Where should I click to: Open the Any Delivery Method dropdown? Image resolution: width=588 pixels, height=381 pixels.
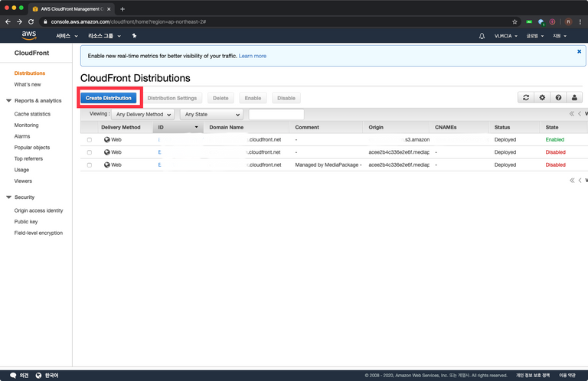143,115
